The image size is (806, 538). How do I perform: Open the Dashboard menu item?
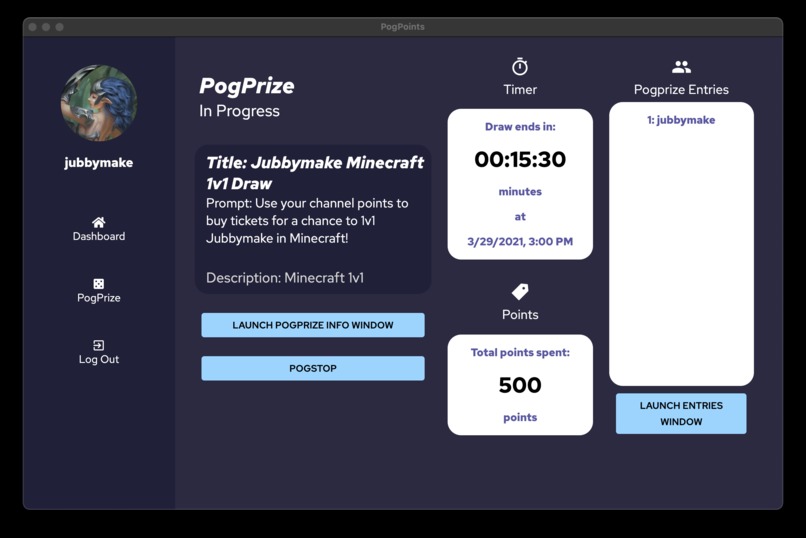[x=99, y=229]
